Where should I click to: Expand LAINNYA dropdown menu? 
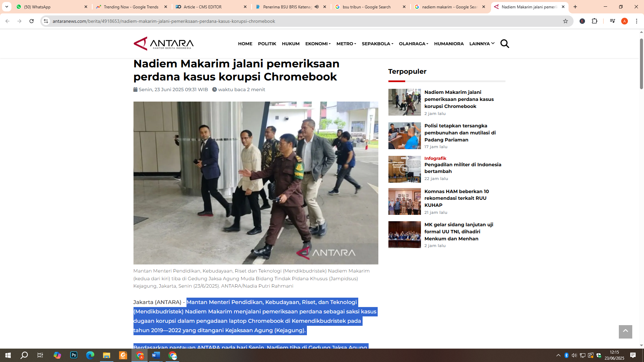(482, 44)
